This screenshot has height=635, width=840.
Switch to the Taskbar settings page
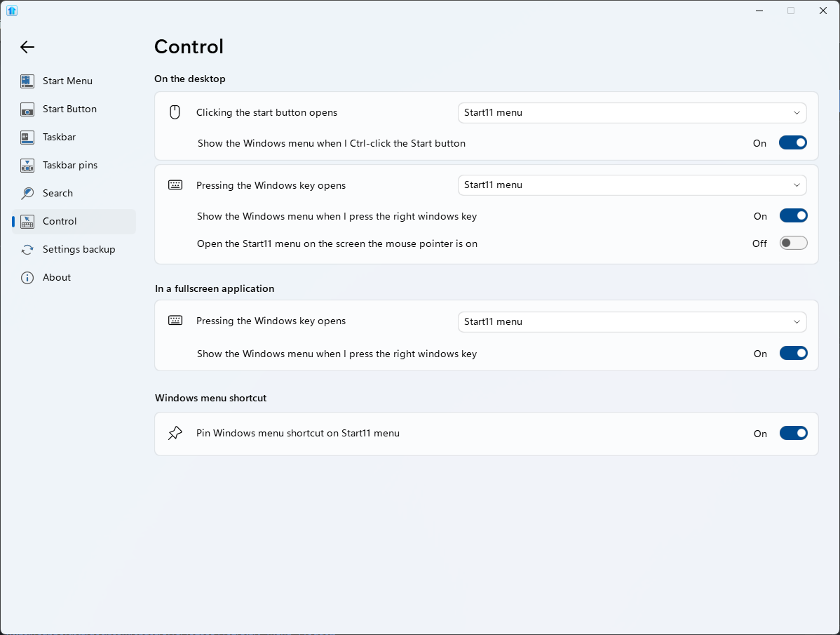point(74,138)
